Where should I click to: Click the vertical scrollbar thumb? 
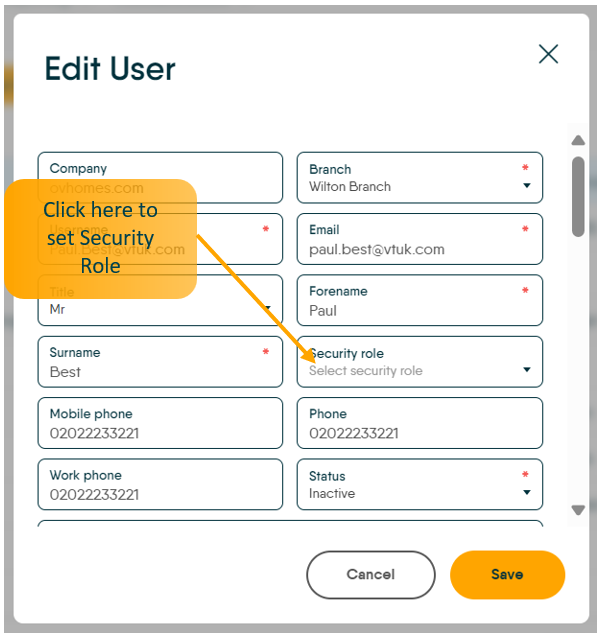(x=577, y=195)
